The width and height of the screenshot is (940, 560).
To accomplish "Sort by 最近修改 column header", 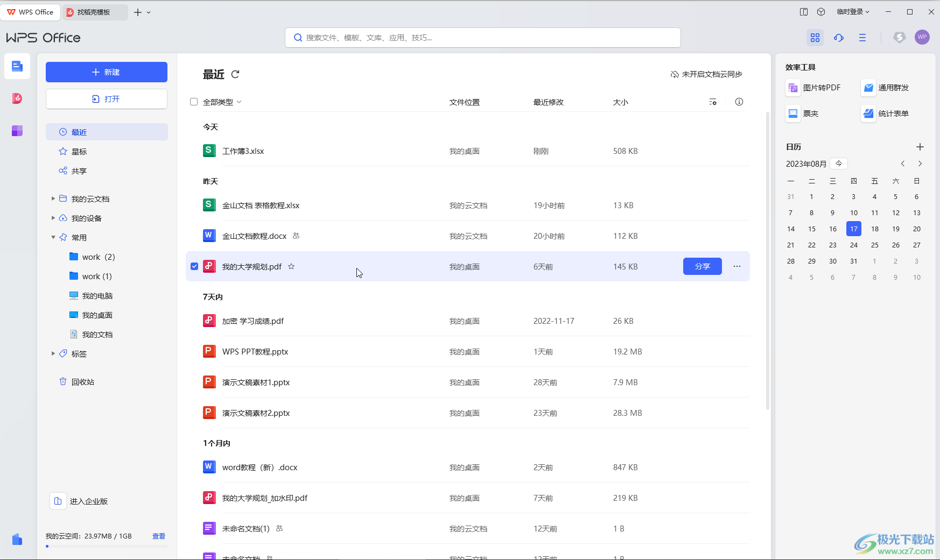I will click(548, 102).
